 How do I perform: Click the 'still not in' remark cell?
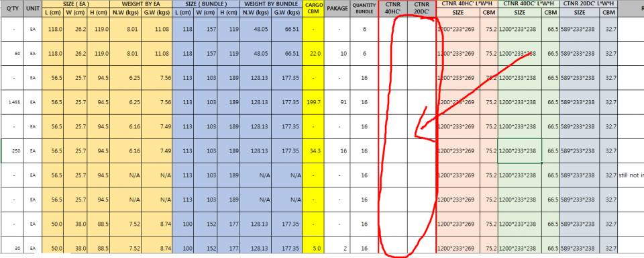tap(631, 175)
